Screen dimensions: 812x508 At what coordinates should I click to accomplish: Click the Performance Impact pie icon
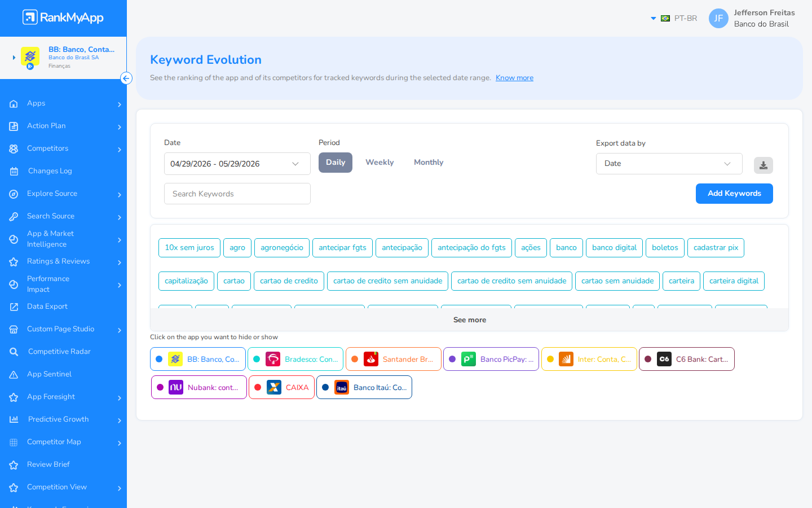click(14, 284)
